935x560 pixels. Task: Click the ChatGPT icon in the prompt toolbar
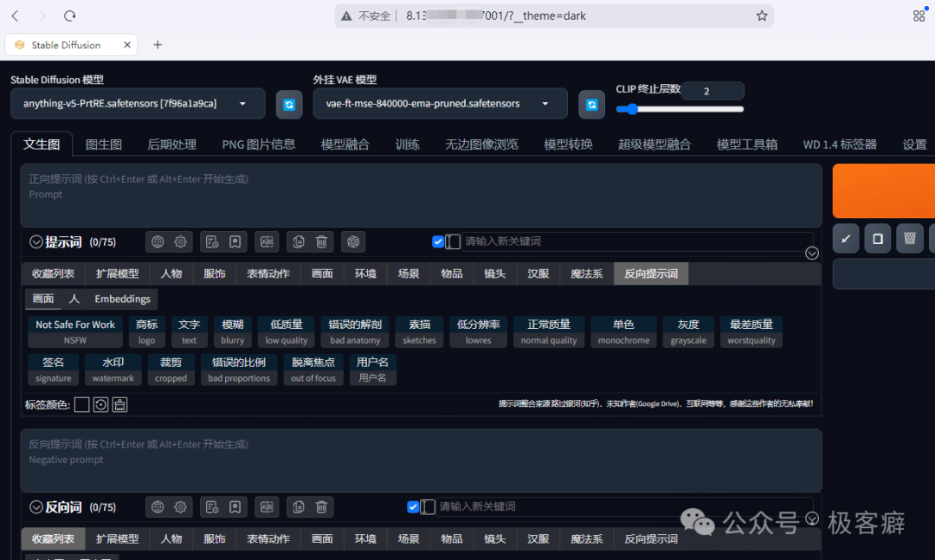[x=353, y=241]
